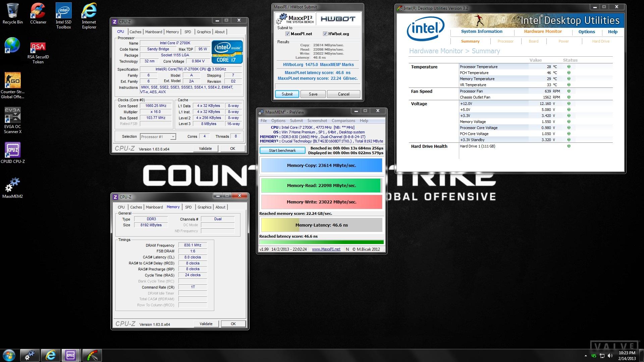Click the Intel Core i7 badge in CPU-Z

(227, 52)
